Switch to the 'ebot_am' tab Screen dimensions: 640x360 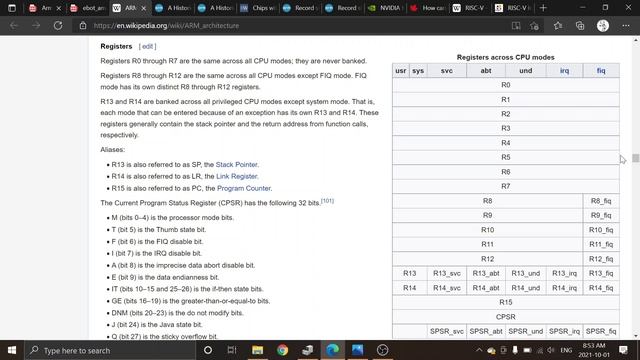(x=88, y=8)
